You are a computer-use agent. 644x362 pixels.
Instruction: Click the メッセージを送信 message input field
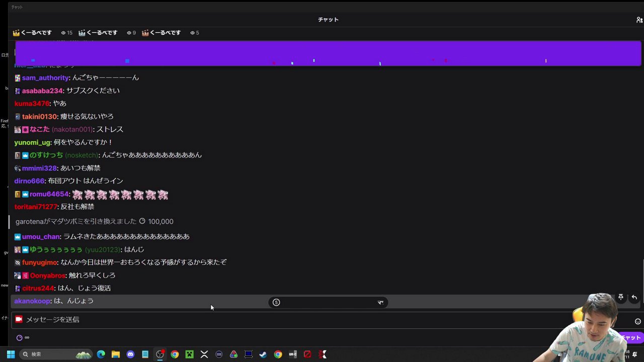point(302,319)
